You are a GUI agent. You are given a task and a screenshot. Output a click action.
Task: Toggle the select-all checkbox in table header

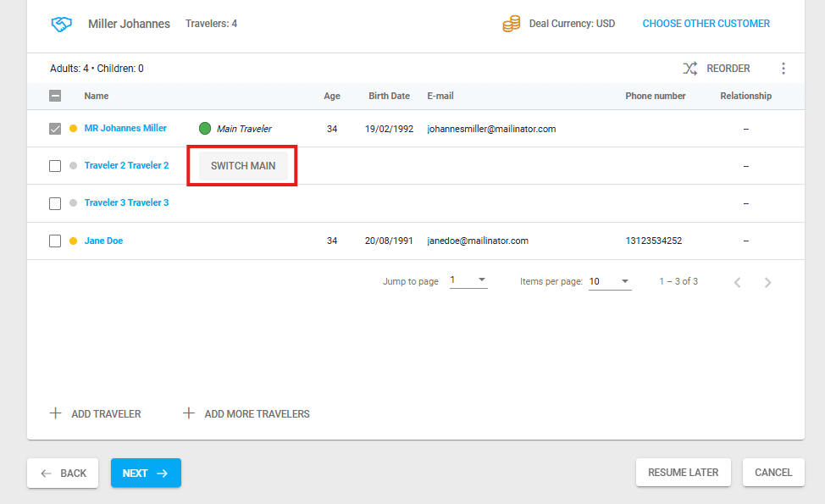coord(55,97)
